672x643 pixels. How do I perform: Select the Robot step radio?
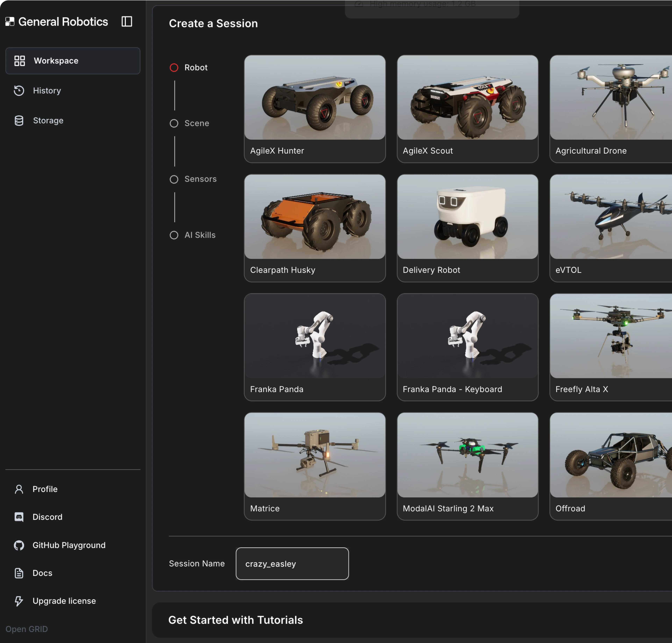tap(174, 68)
